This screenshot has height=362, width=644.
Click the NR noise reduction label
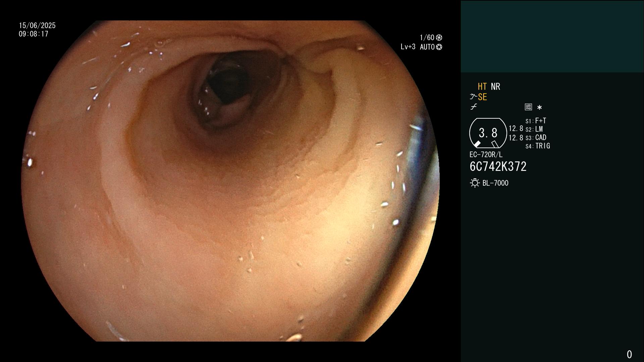[495, 86]
